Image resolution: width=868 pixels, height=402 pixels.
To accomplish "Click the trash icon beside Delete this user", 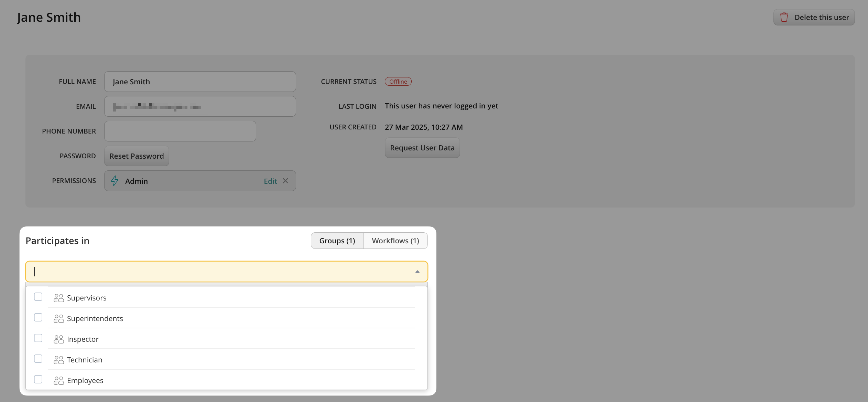I will click(784, 17).
